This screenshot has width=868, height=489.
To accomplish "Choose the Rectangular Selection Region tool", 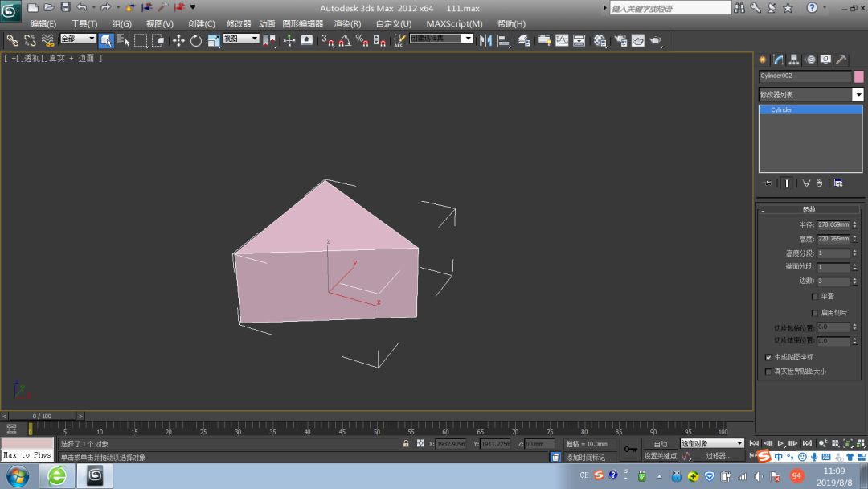I will pyautogui.click(x=141, y=40).
